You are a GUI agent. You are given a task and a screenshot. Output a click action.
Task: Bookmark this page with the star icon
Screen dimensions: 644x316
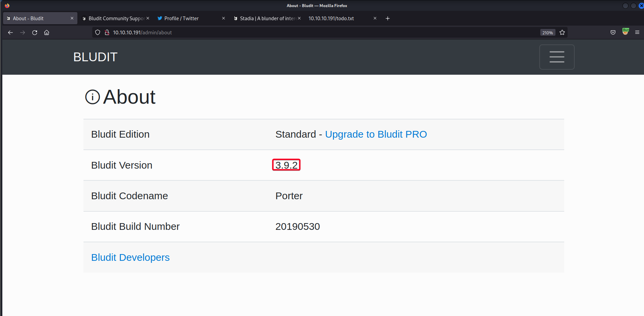coord(562,33)
